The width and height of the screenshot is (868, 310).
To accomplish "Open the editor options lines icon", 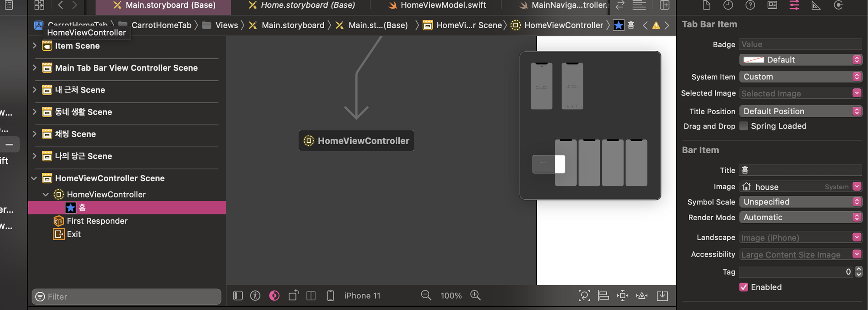I will [639, 5].
